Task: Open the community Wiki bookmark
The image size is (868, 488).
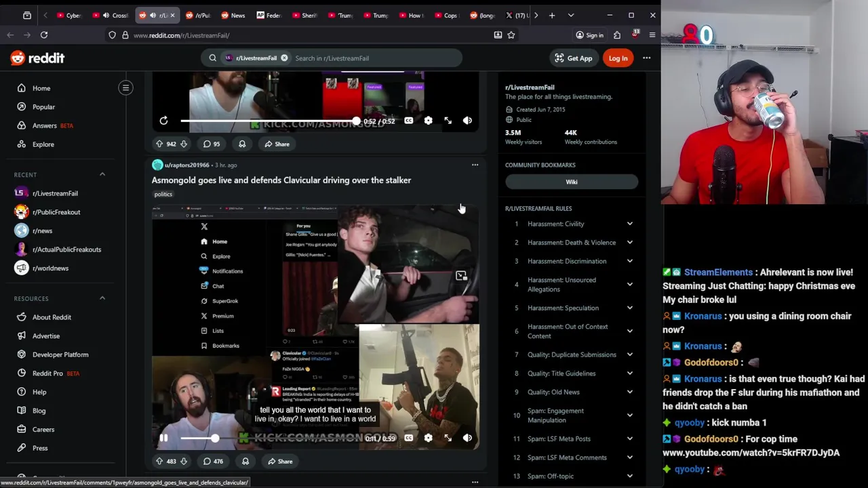Action: 572,182
